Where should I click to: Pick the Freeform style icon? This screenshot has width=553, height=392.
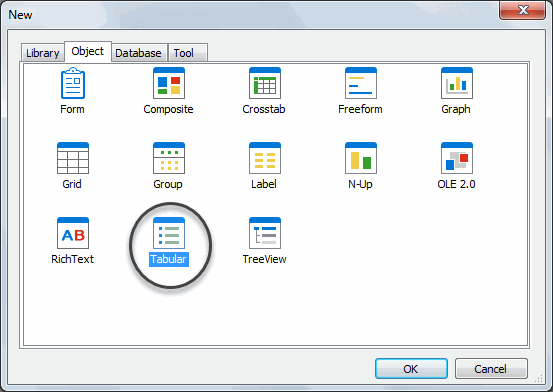361,83
